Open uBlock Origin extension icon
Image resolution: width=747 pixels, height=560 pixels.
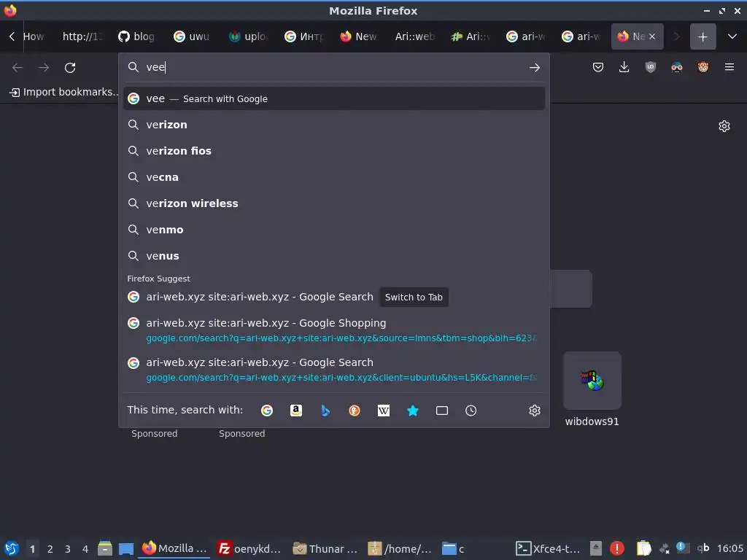[650, 67]
